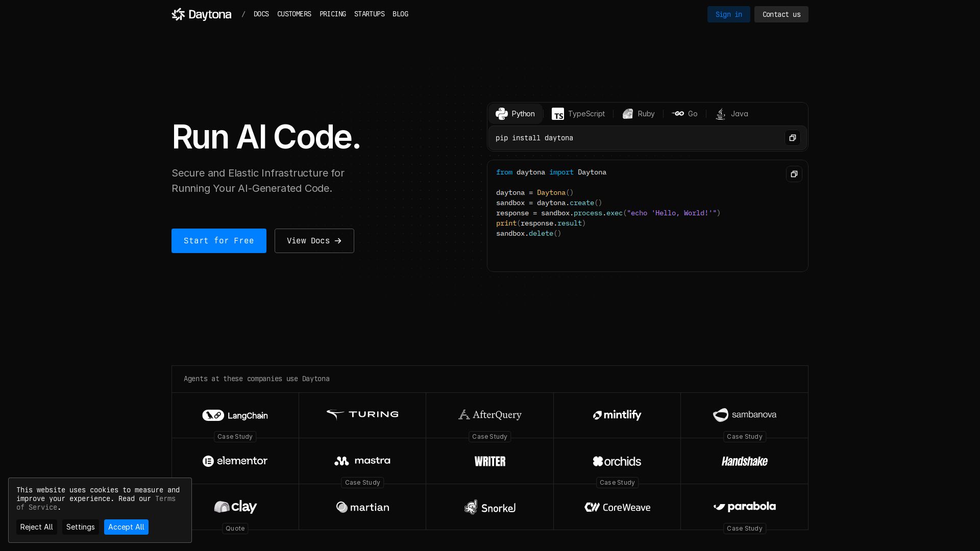This screenshot has height=551, width=980.
Task: Open the CoreWeave company logo
Action: (x=617, y=507)
